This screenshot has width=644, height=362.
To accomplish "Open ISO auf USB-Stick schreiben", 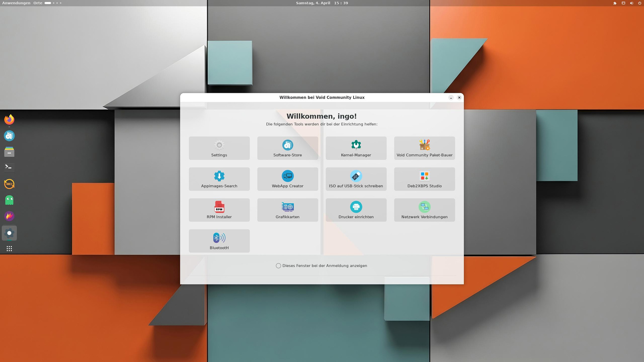I will tap(356, 179).
